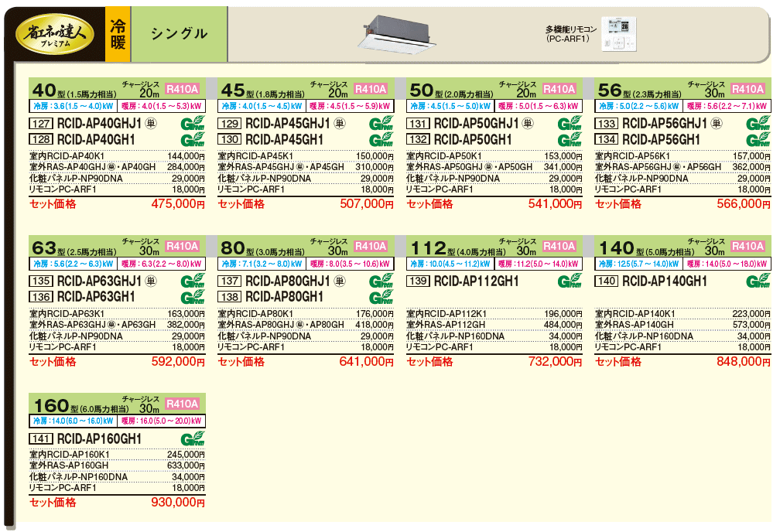780x532 pixels.
Task: Click the set price 732,000円
Action: (555, 361)
